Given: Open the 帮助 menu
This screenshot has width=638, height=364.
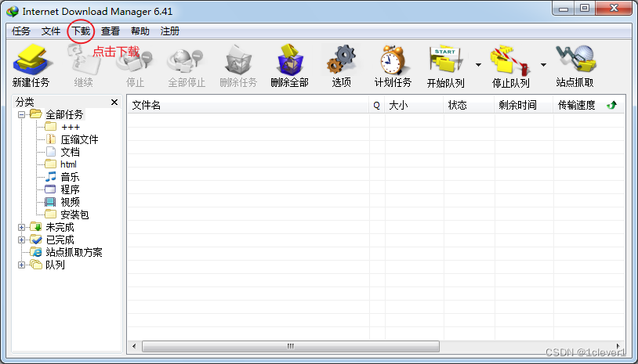Looking at the screenshot, I should point(140,31).
